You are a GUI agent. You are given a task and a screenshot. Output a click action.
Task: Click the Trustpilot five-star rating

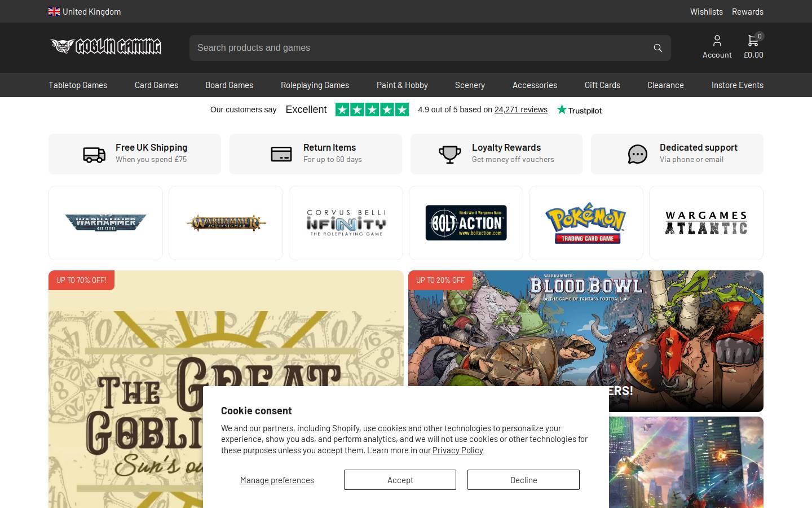(372, 110)
